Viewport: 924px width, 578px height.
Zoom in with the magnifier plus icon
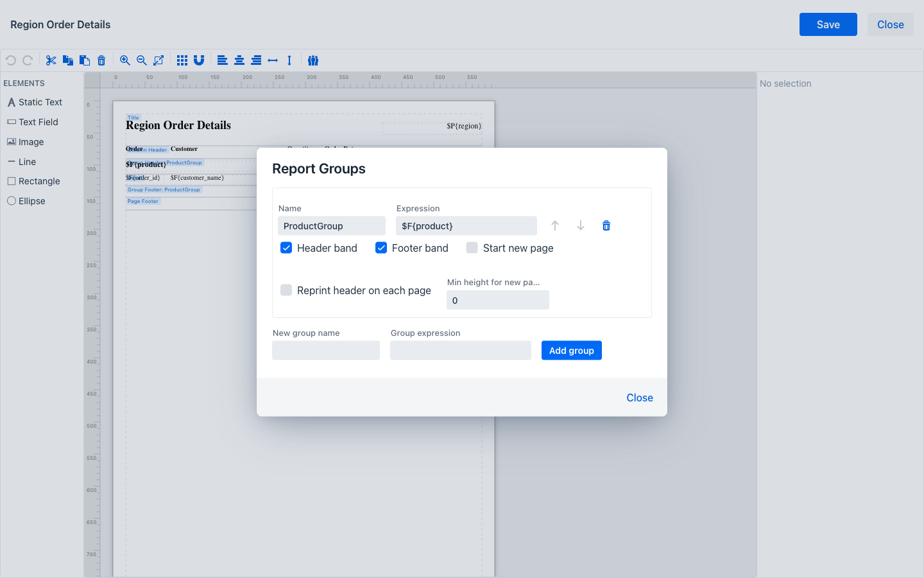125,60
